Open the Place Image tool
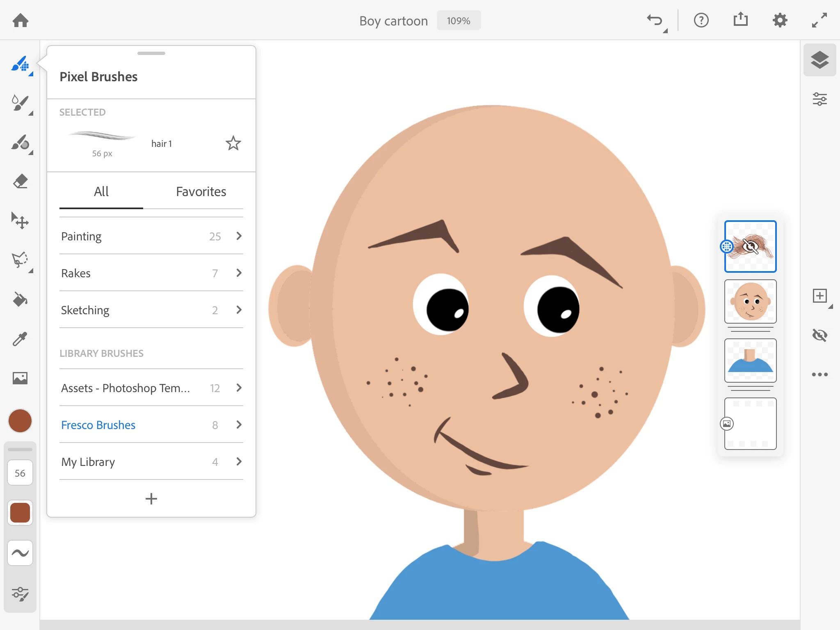Screen dimensions: 840x630 20,378
